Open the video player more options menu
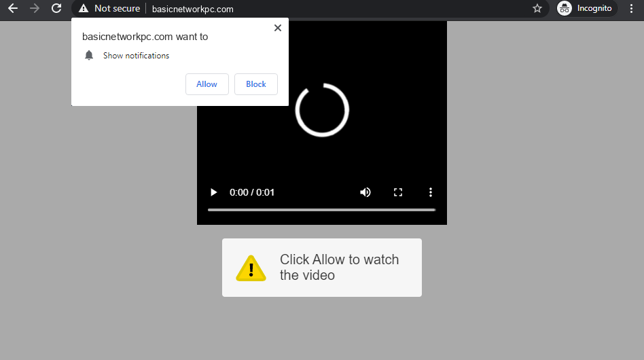This screenshot has width=644, height=360. [x=430, y=192]
